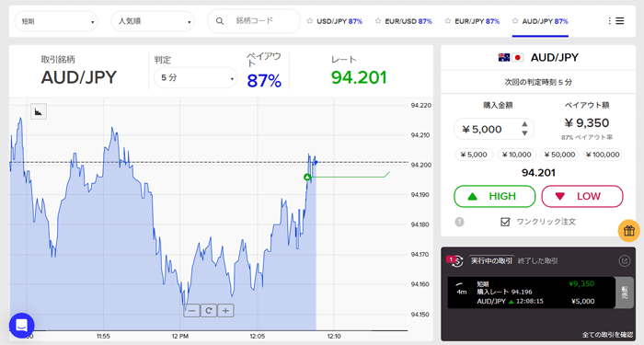This screenshot has height=345, width=644.
Task: Click the ¥9,350 payout amount text
Action: [587, 122]
